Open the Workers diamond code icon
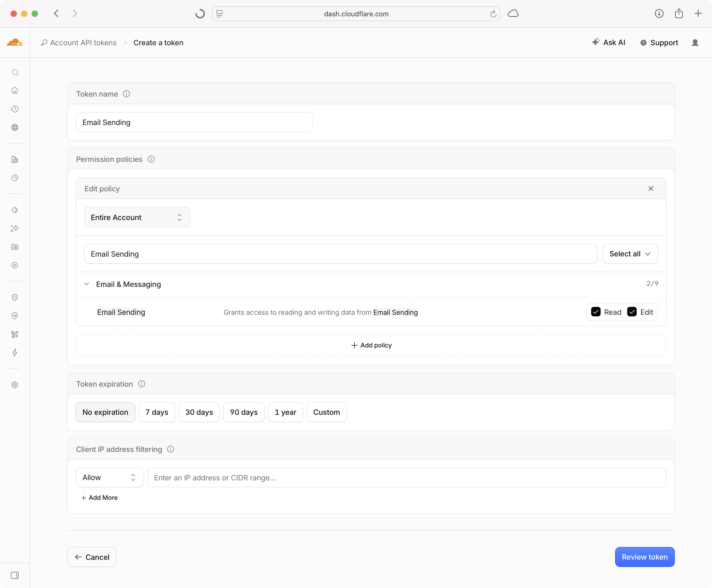This screenshot has height=588, width=712. 15,210
